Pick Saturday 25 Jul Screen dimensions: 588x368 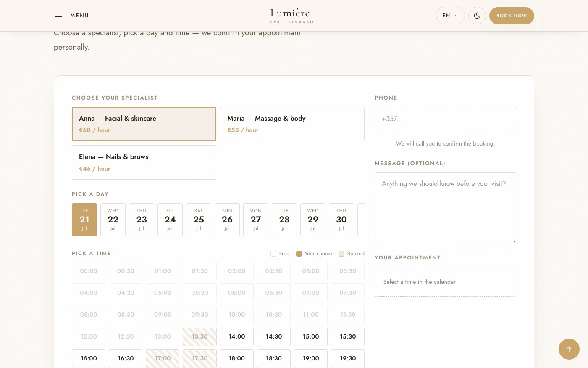click(x=199, y=220)
